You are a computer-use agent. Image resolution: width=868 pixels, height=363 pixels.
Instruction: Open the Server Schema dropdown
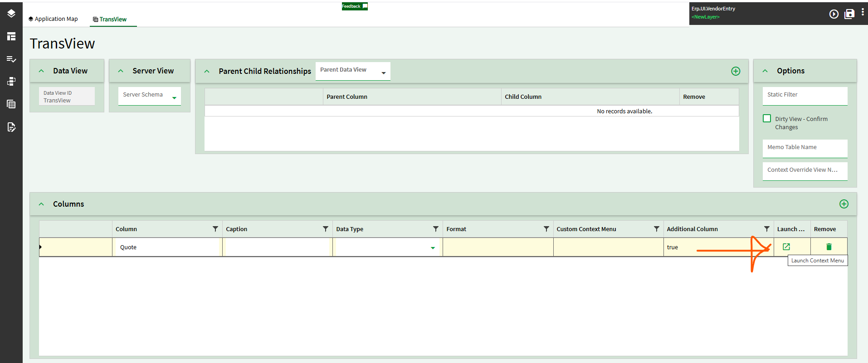click(x=150, y=96)
